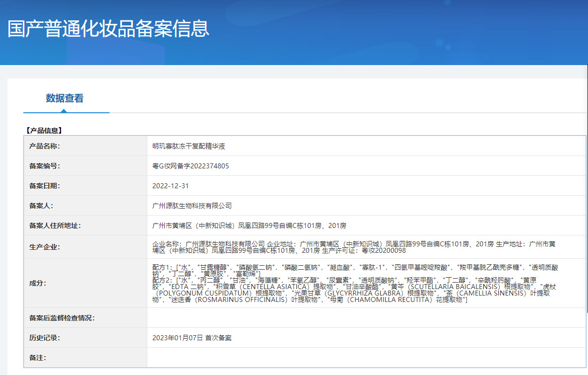The image size is (588, 375).
Task: Click the 备案人 row label
Action: 41,206
